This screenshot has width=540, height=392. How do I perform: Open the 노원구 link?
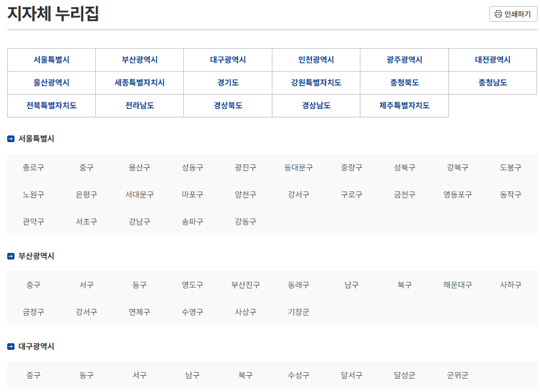click(33, 194)
